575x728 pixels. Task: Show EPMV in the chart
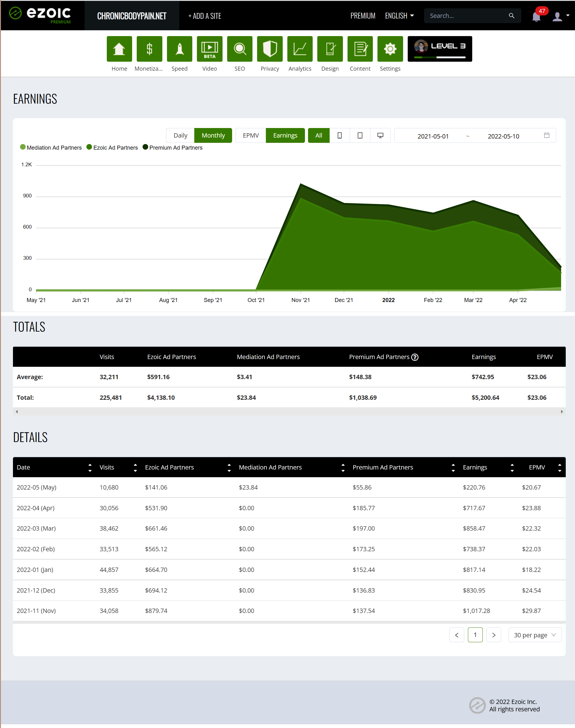click(251, 136)
